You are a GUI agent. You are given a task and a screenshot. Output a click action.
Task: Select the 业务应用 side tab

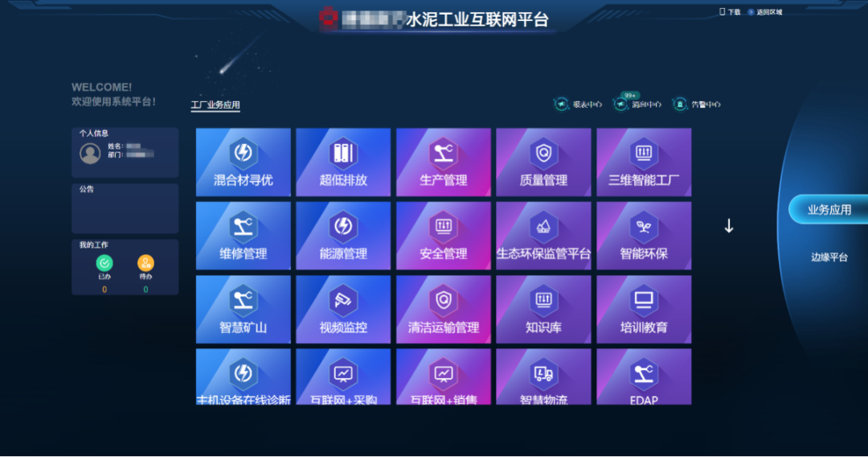click(x=829, y=210)
